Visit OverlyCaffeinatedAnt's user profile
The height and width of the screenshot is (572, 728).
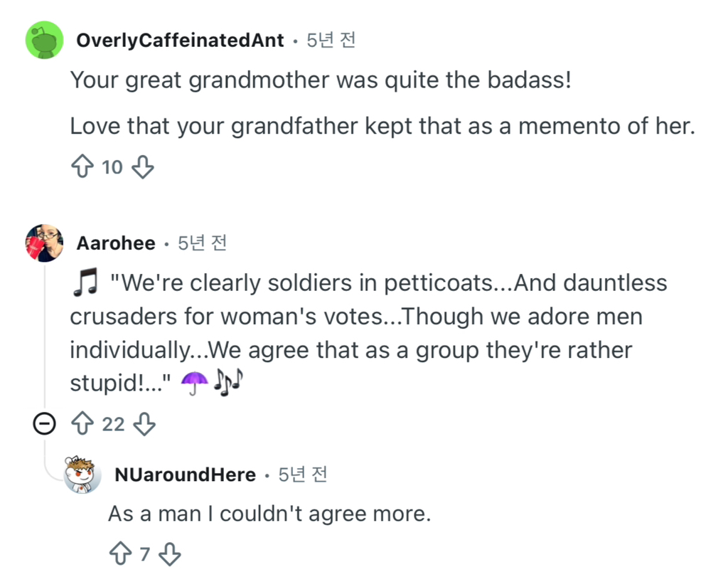click(x=180, y=41)
